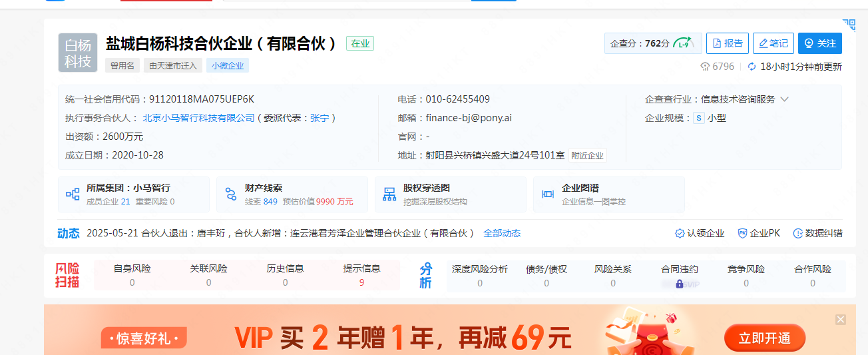
Task: Click the 小微企业 tag
Action: pyautogui.click(x=228, y=66)
